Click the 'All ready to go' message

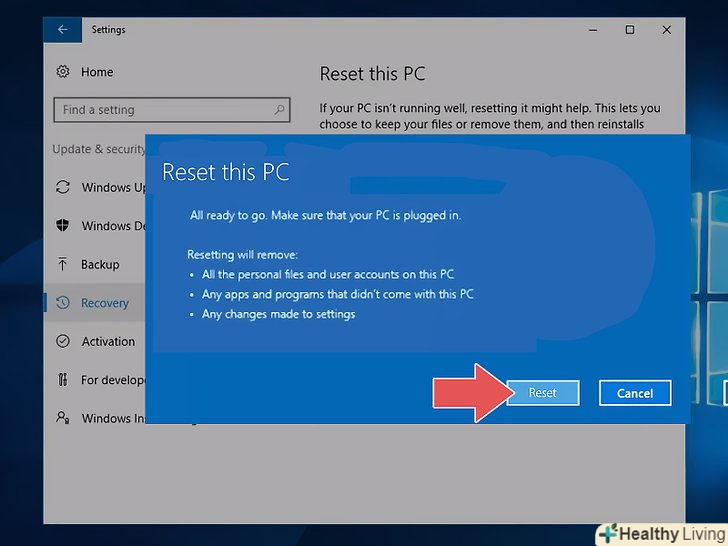(325, 215)
